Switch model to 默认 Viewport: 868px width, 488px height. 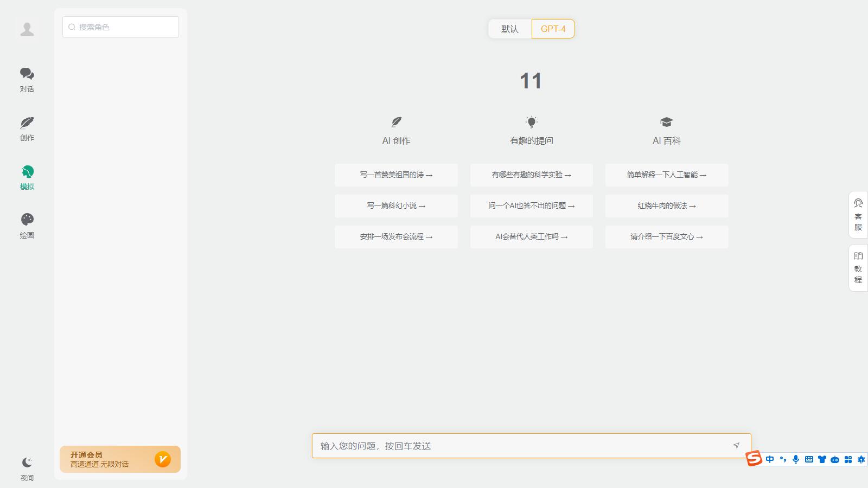[x=509, y=29]
